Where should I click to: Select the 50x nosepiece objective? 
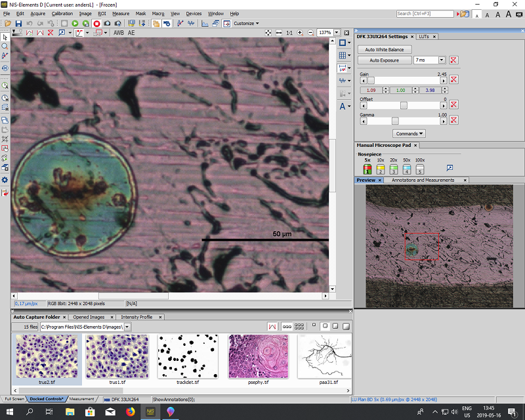tap(407, 169)
